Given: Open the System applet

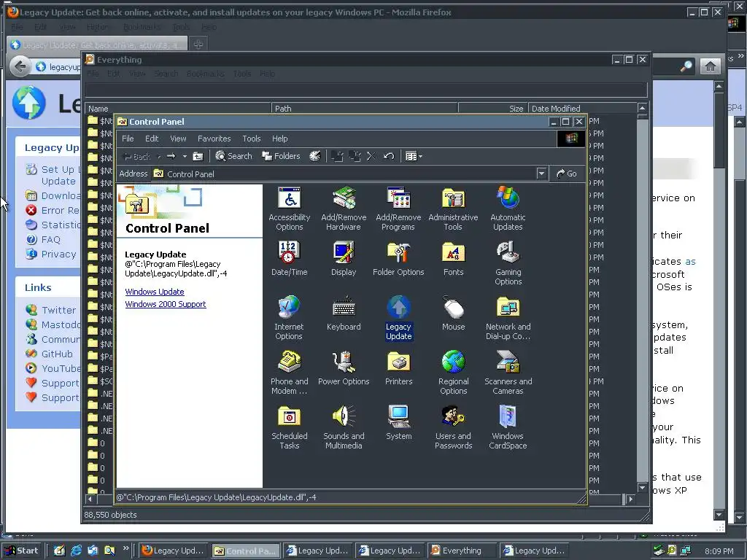Looking at the screenshot, I should point(398,423).
